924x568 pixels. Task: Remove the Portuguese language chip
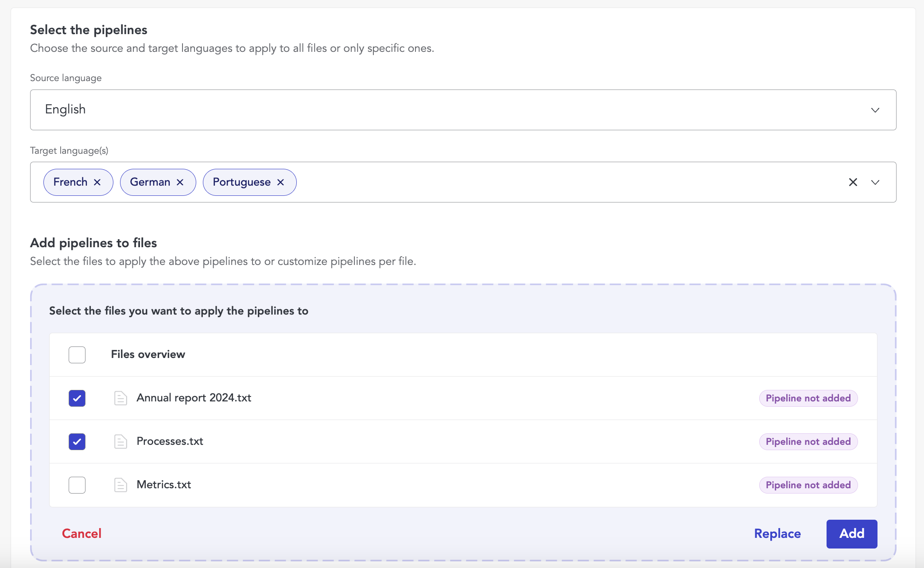[280, 182]
